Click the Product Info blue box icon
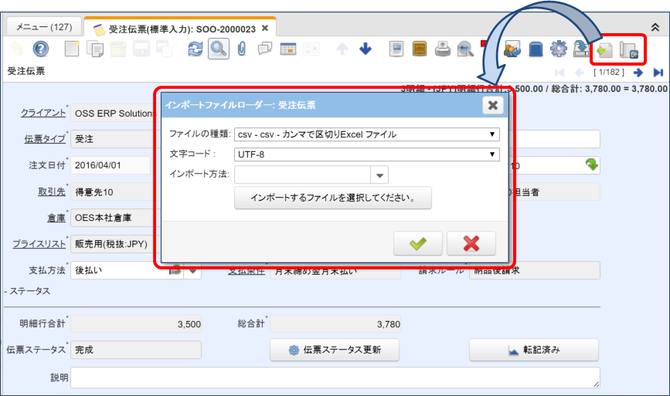Image resolution: width=670 pixels, height=396 pixels. point(535,49)
